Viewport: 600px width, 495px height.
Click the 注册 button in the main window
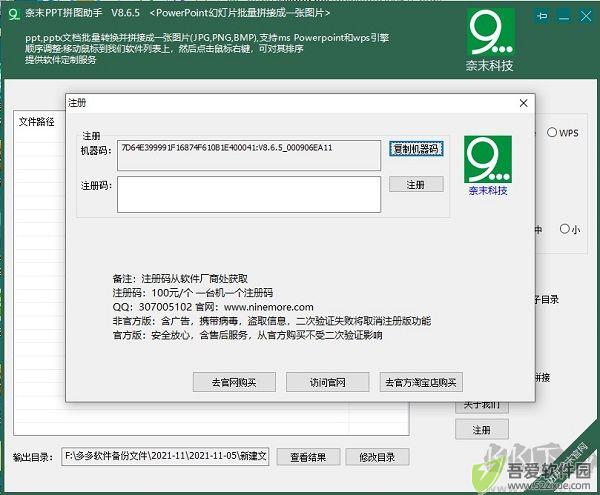click(482, 430)
